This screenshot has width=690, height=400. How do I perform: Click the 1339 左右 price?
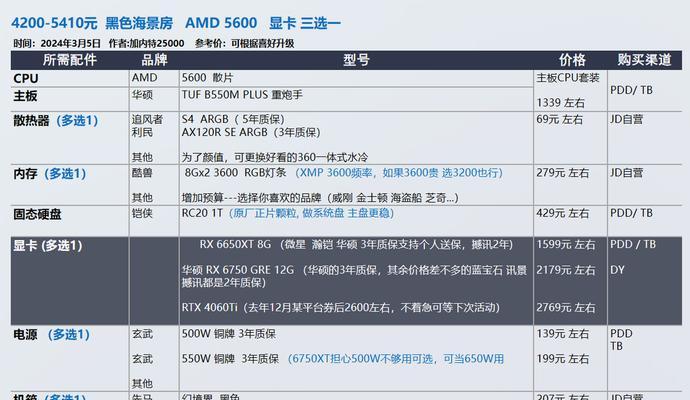[560, 103]
